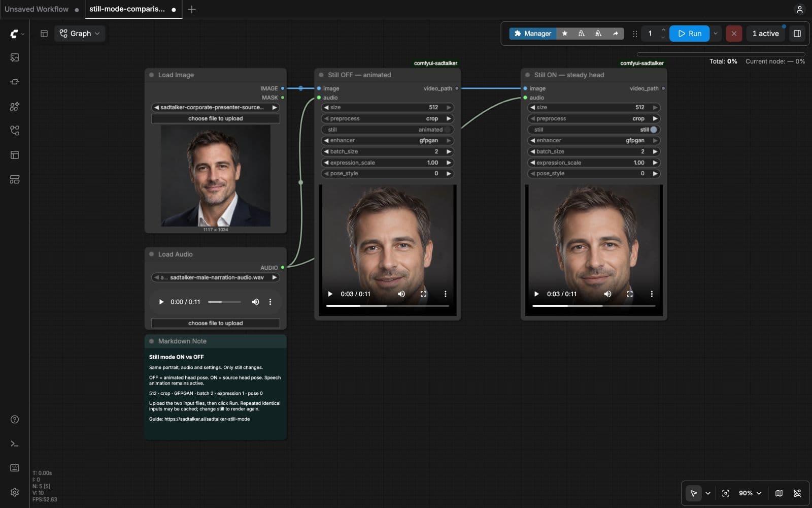Open the user profile icon
Viewport: 812px width, 508px height.
799,9
